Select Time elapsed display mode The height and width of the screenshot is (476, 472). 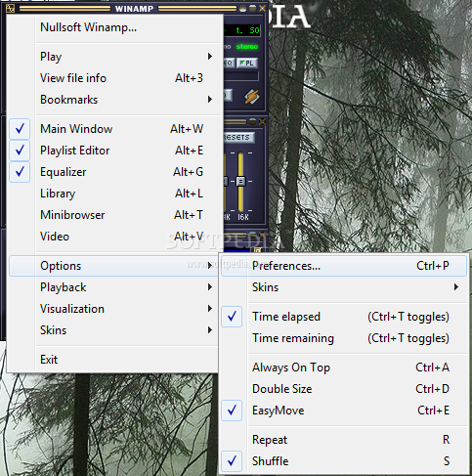(344, 317)
